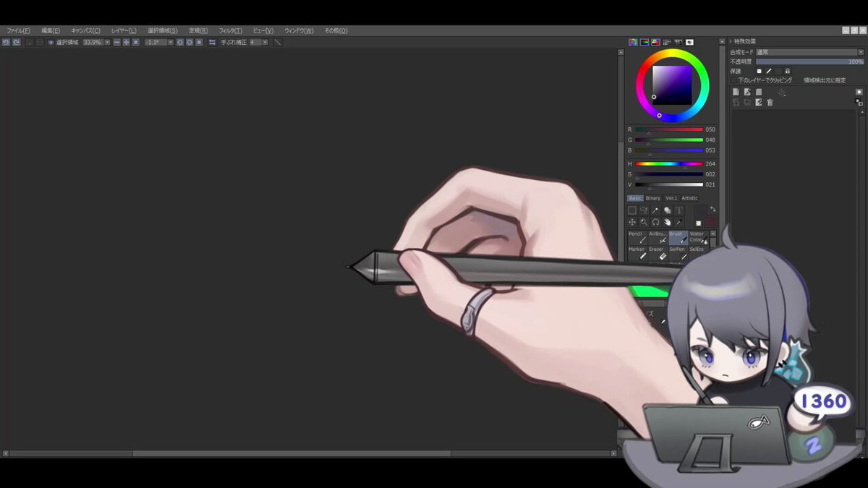Choose the Eraser brush preset

pyautogui.click(x=658, y=253)
